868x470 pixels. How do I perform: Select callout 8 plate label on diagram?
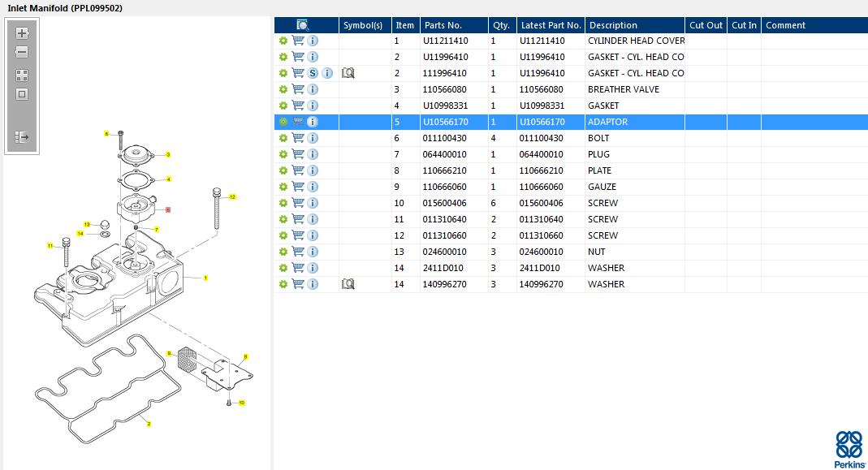(245, 357)
